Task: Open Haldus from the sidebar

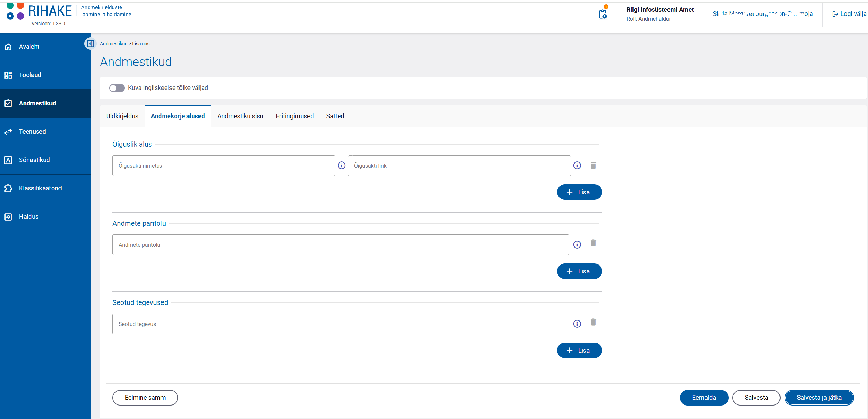Action: [45, 217]
